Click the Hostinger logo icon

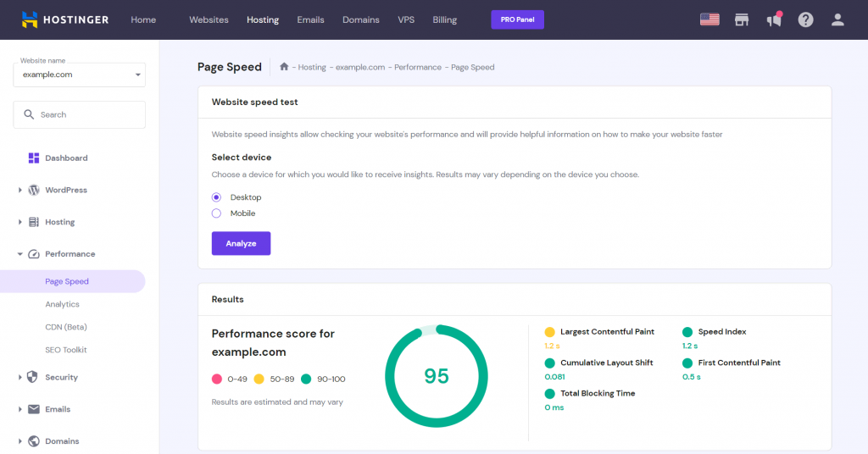30,19
